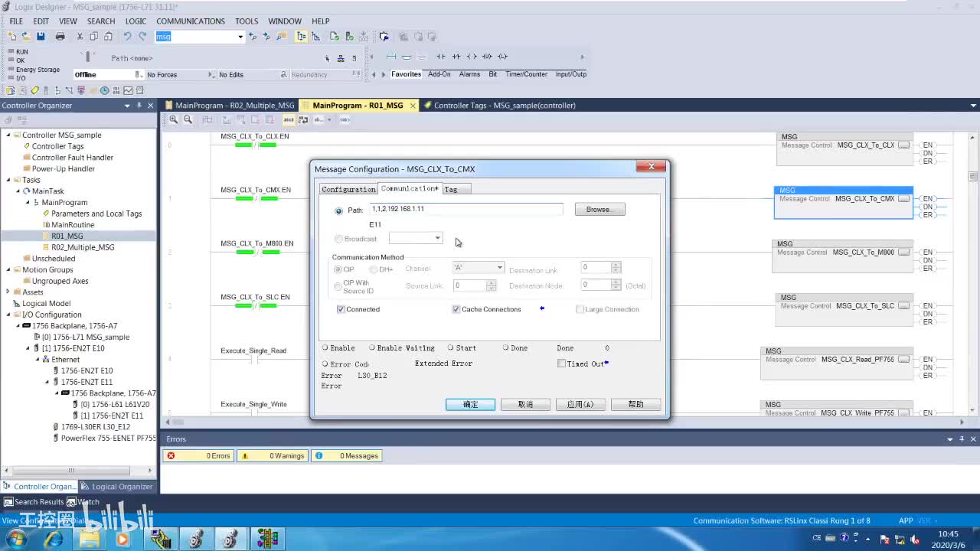
Task: Open File Explorer from the taskbar
Action: pyautogui.click(x=89, y=539)
